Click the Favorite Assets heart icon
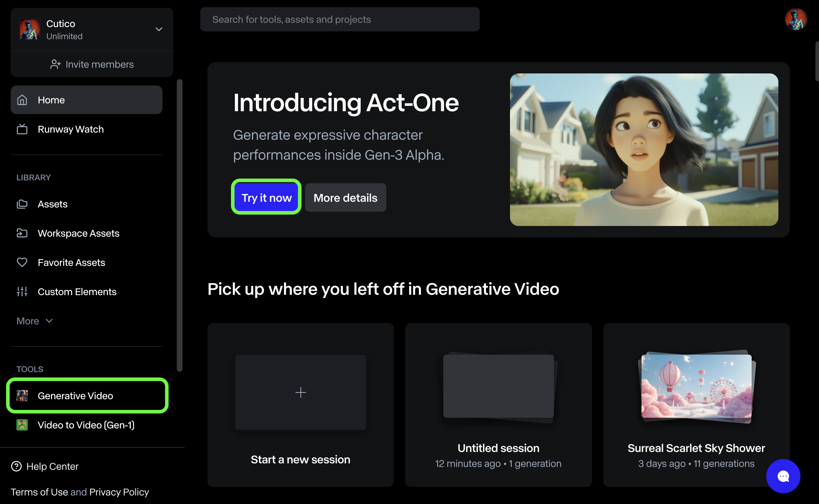Screen dimensions: 819x504 pos(22,262)
